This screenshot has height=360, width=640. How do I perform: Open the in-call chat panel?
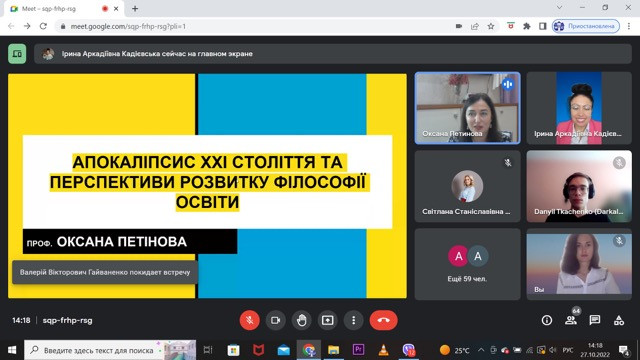click(x=595, y=320)
